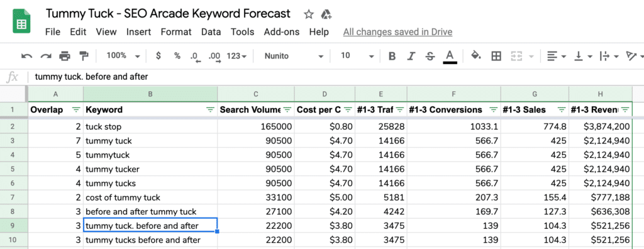Screen dimensions: 644x249
Task: Open the #1-3 Traf column filter
Action: (x=400, y=109)
